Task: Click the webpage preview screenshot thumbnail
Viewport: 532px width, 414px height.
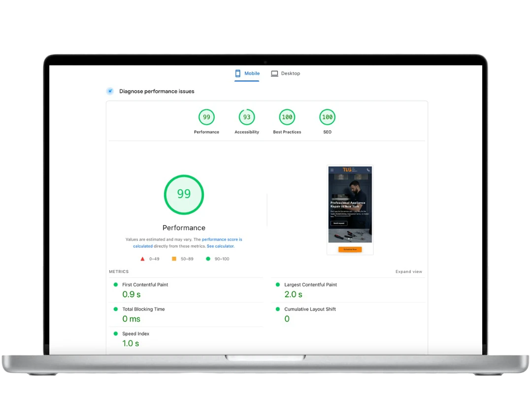Action: [350, 209]
